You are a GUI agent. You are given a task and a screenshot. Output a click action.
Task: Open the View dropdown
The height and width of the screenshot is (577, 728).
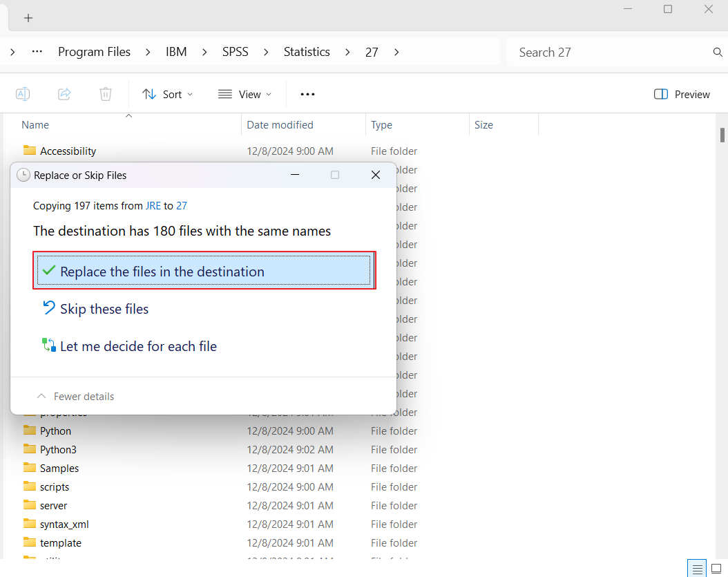click(x=244, y=94)
